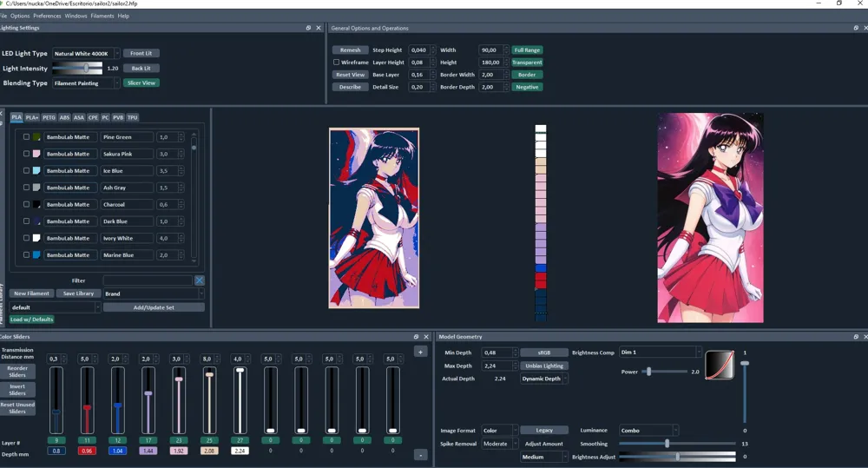Viewport: 868px width, 468px height.
Task: Open the Options menu
Action: click(x=20, y=16)
